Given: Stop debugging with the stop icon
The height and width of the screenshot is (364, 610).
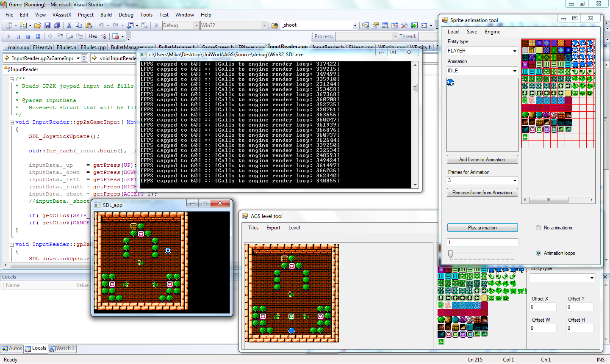Looking at the screenshot, I should click(28, 36).
